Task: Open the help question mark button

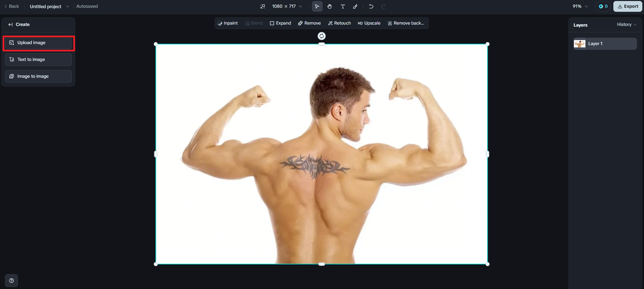Action: (x=12, y=281)
